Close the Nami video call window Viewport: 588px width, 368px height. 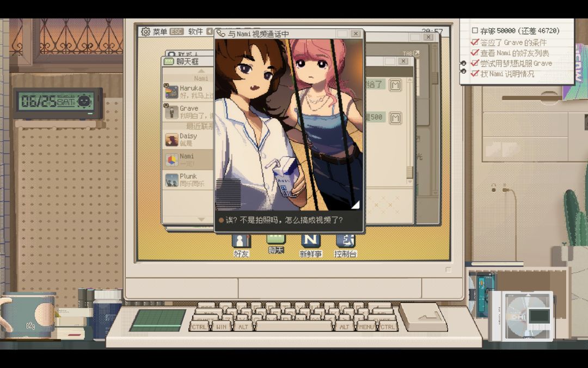point(356,34)
